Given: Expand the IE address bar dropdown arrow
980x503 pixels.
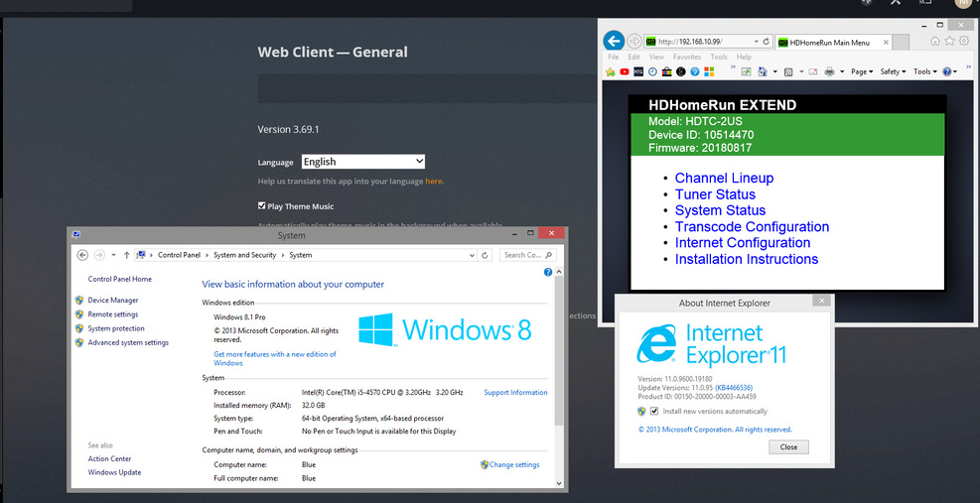Looking at the screenshot, I should 755,42.
